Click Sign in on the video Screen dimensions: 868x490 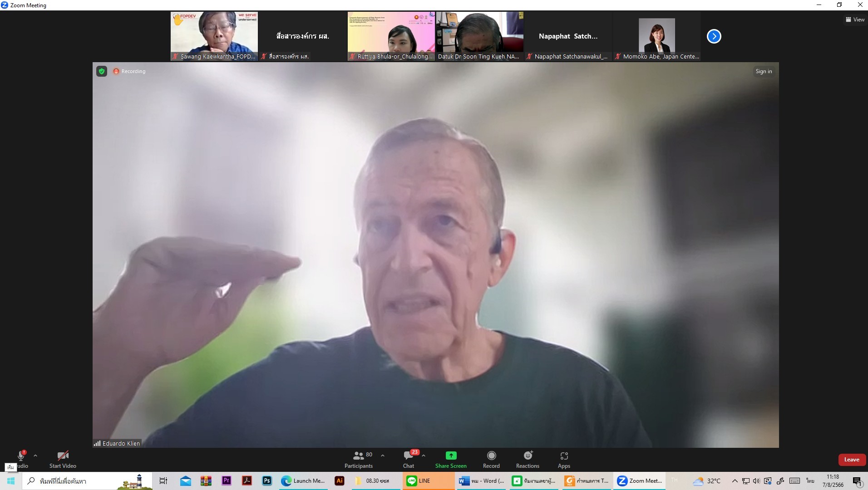pos(764,71)
